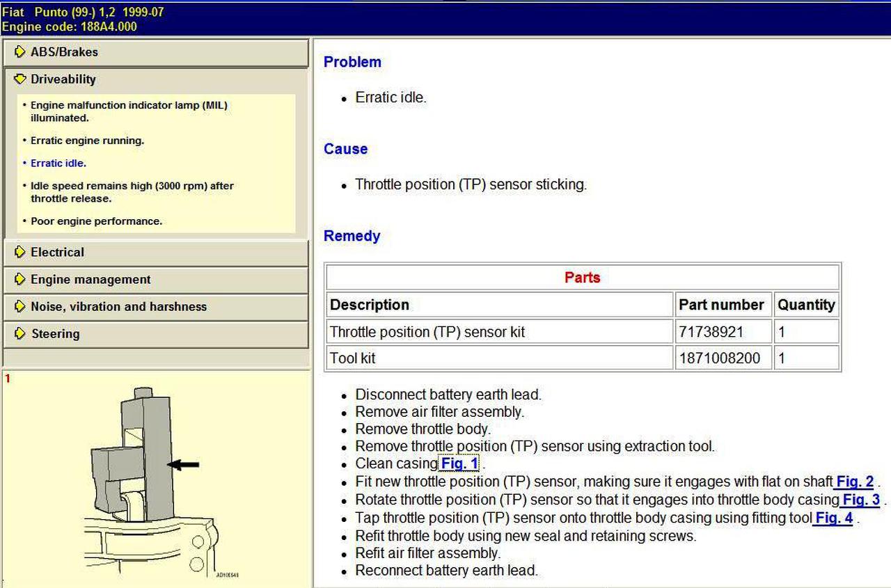This screenshot has height=588, width=891.
Task: Click 'Disconnect battery earth lead' step
Action: (448, 395)
